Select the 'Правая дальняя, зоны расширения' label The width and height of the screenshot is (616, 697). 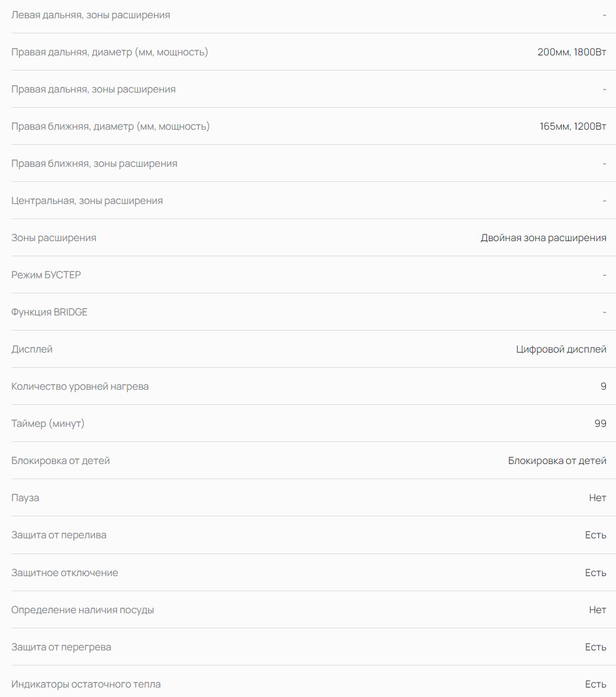tap(93, 89)
